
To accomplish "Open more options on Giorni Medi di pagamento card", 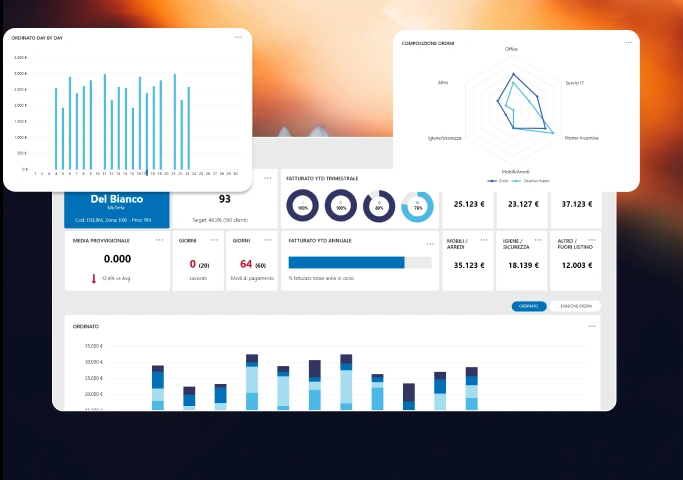I will (268, 241).
